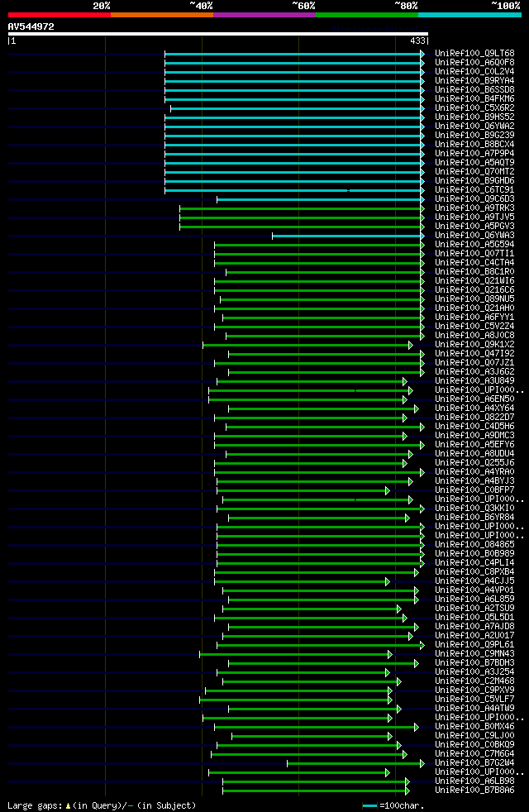Select the UniRef100_C5VLF7 label

click(x=474, y=700)
